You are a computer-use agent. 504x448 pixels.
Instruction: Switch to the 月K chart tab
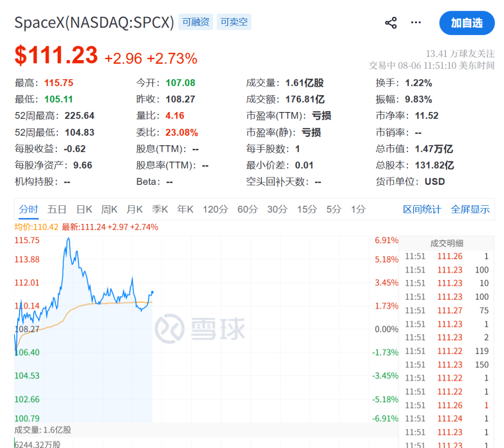[x=135, y=209]
